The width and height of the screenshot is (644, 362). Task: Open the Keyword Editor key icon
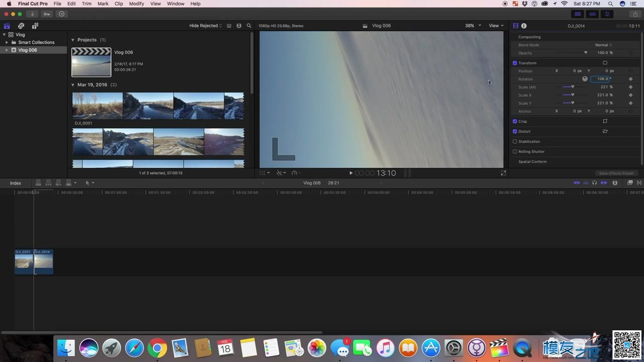click(47, 14)
